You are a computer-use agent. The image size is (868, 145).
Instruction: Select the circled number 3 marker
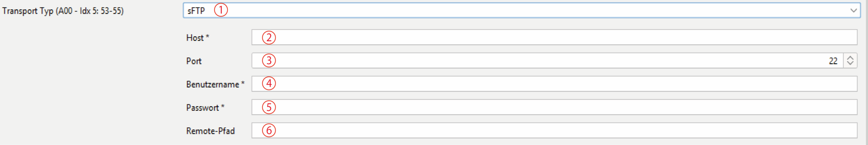click(269, 60)
